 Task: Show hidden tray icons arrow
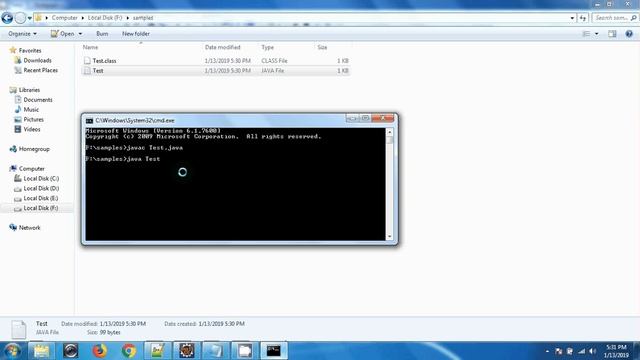[547, 351]
